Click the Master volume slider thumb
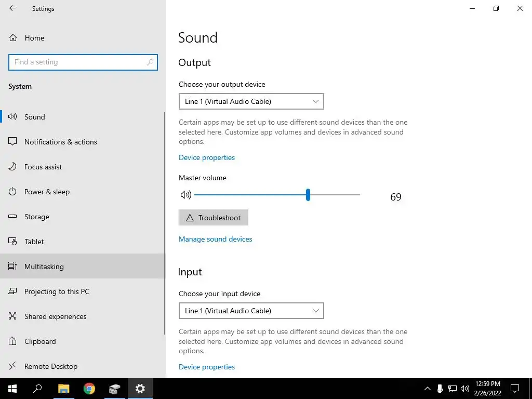 (x=308, y=195)
